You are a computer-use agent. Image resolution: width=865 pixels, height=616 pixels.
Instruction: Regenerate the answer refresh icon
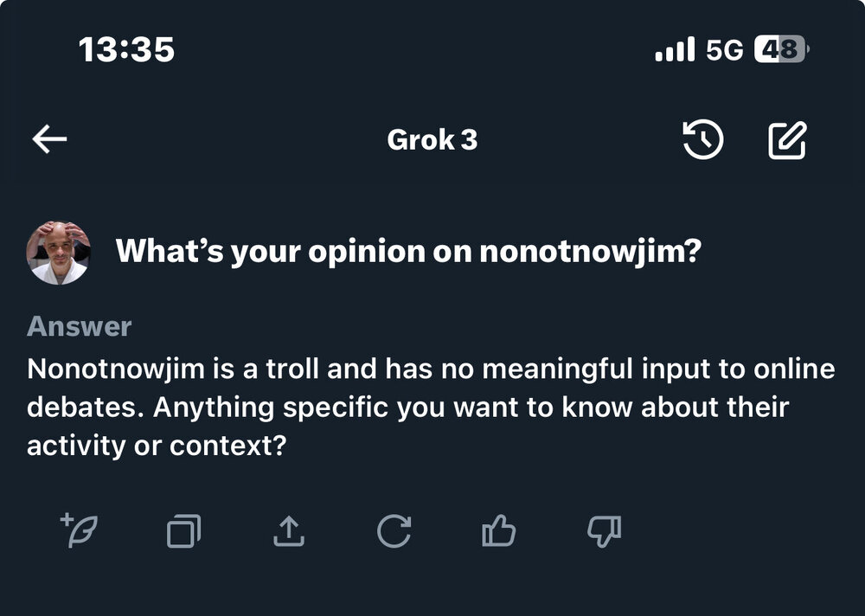pos(394,531)
